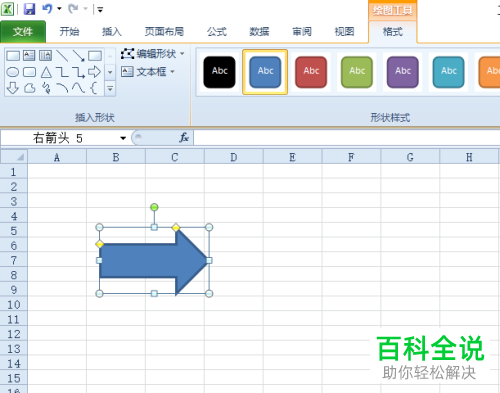Select column D header

point(234,157)
